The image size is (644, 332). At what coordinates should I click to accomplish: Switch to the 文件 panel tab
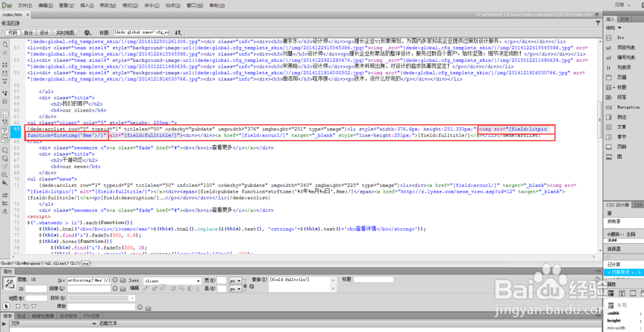pos(624,19)
